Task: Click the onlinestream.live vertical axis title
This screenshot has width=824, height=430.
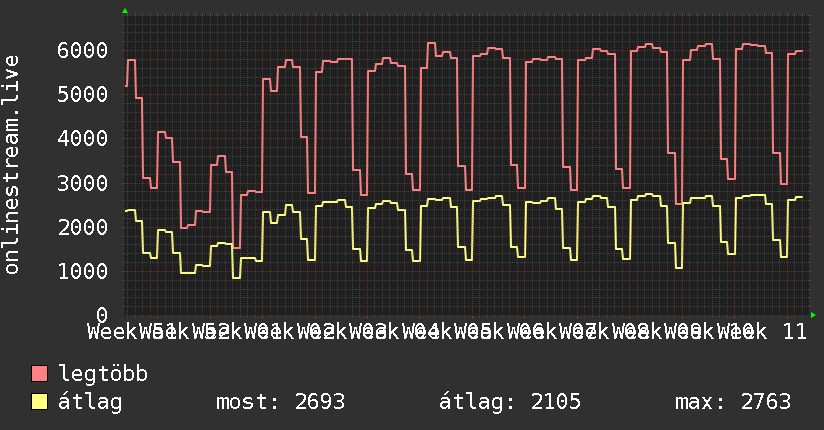Action: point(11,165)
